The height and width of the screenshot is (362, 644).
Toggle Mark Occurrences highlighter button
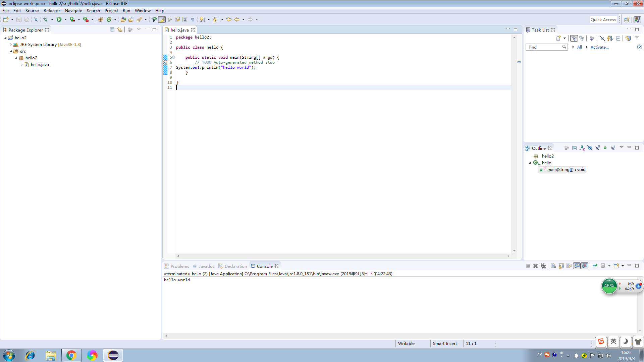tap(162, 19)
